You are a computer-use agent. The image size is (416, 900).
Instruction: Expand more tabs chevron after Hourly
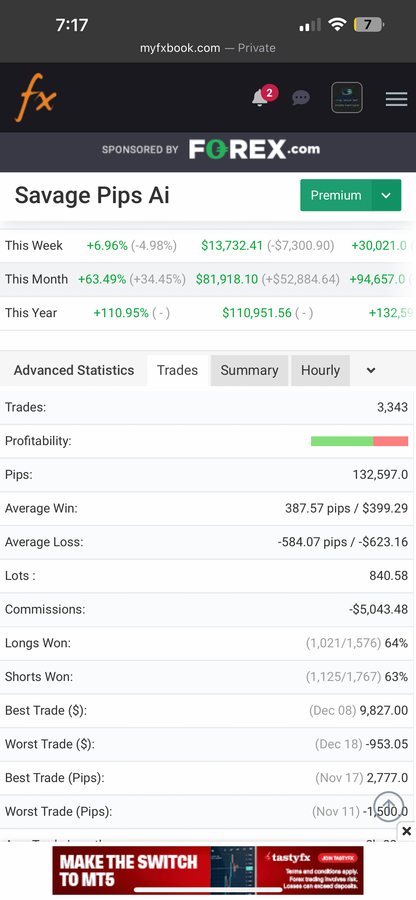coord(371,370)
